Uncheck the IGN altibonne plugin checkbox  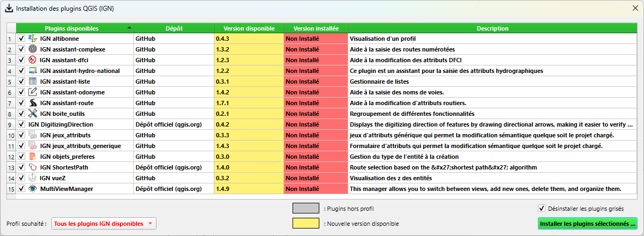coord(21,39)
